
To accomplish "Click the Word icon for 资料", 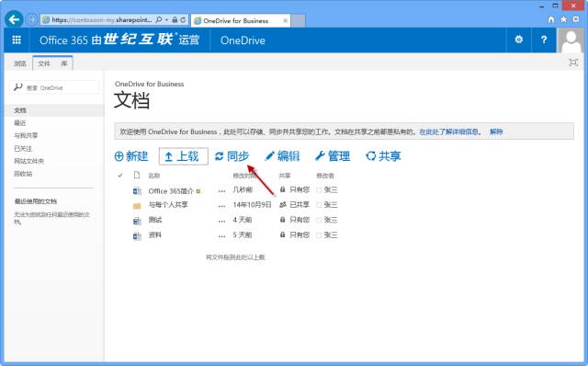I will (137, 236).
